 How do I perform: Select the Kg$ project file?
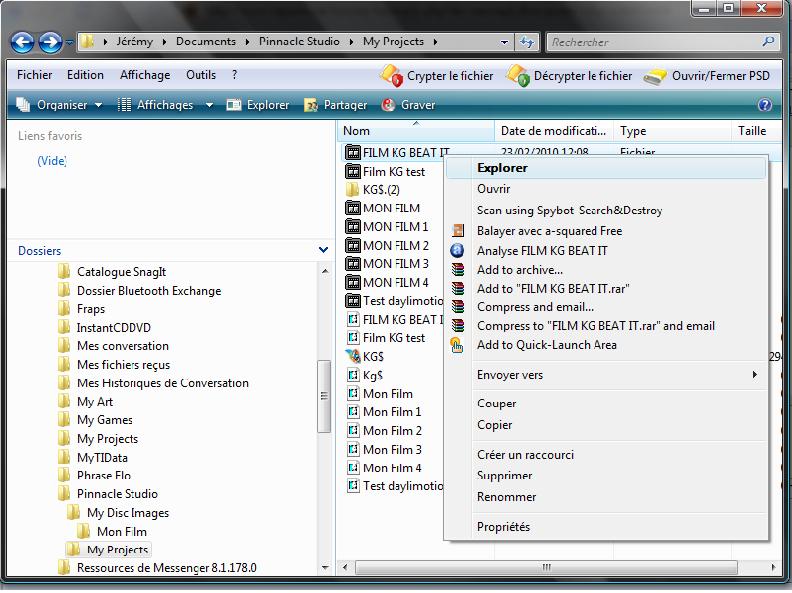[x=373, y=375]
